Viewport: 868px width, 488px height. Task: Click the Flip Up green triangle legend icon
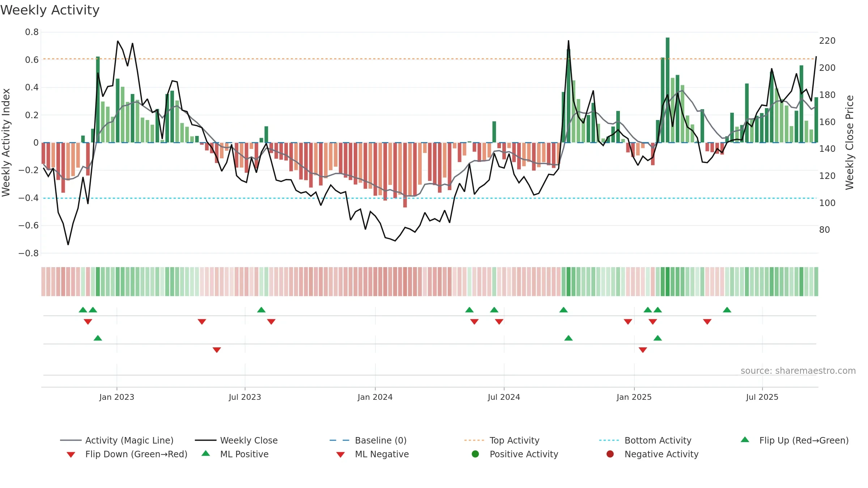pos(745,440)
